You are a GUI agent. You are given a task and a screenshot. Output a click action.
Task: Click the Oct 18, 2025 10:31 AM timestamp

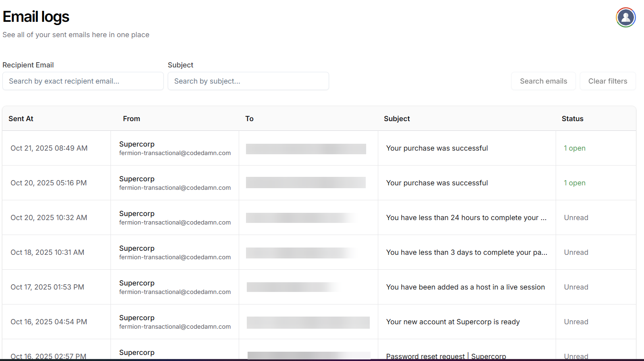(x=48, y=252)
